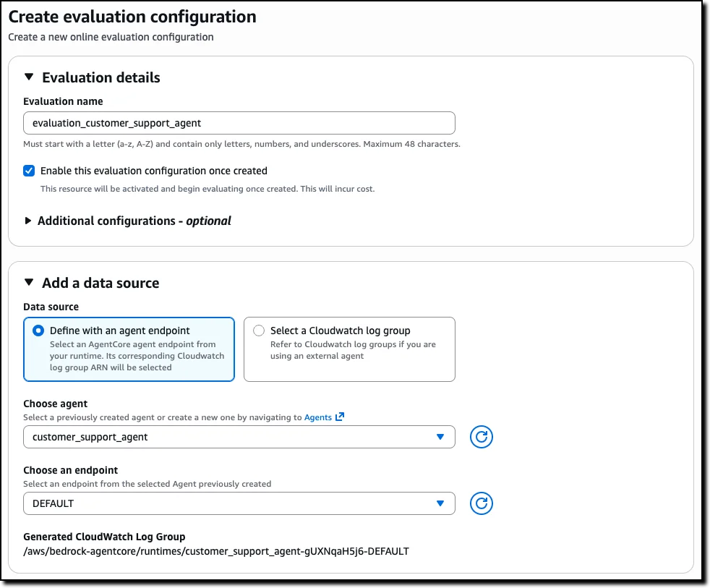Click the generated CloudWatch log group path
Screen dimensions: 710x588
217,551
